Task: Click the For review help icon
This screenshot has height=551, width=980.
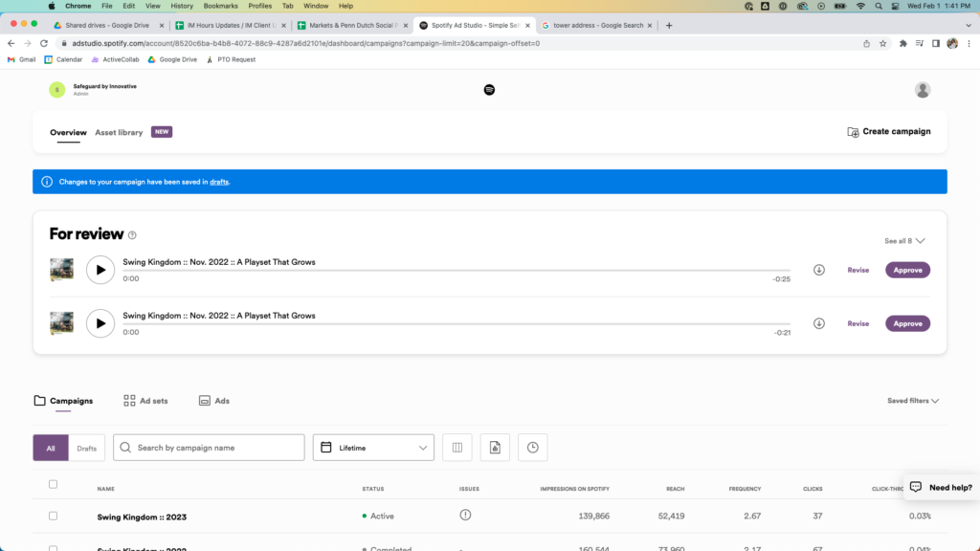Action: click(x=132, y=235)
